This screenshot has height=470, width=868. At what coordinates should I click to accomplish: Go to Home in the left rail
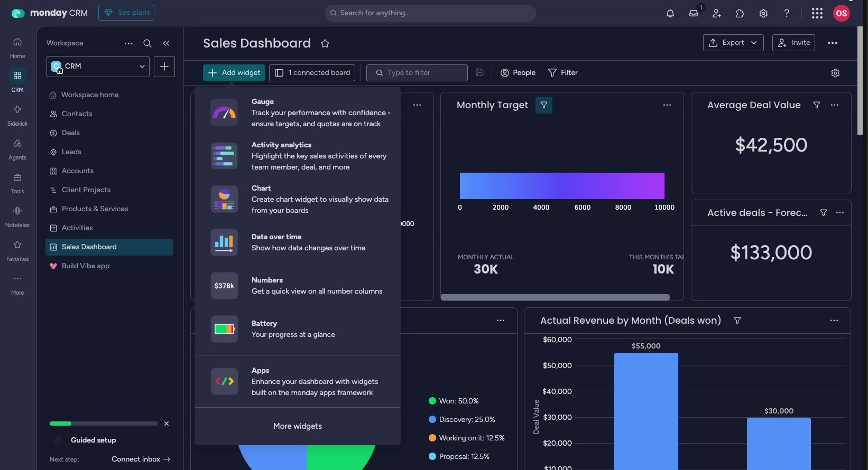pos(17,48)
